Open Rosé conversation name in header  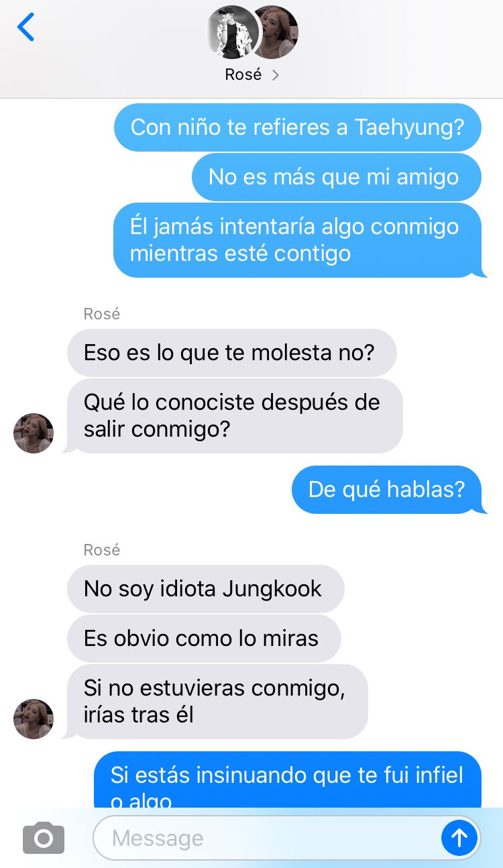tap(243, 74)
